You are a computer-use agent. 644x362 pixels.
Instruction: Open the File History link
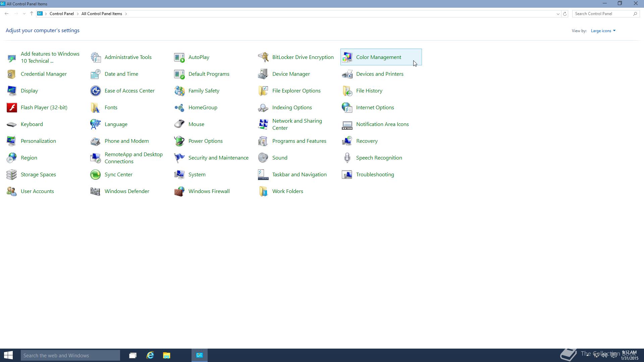click(x=369, y=91)
